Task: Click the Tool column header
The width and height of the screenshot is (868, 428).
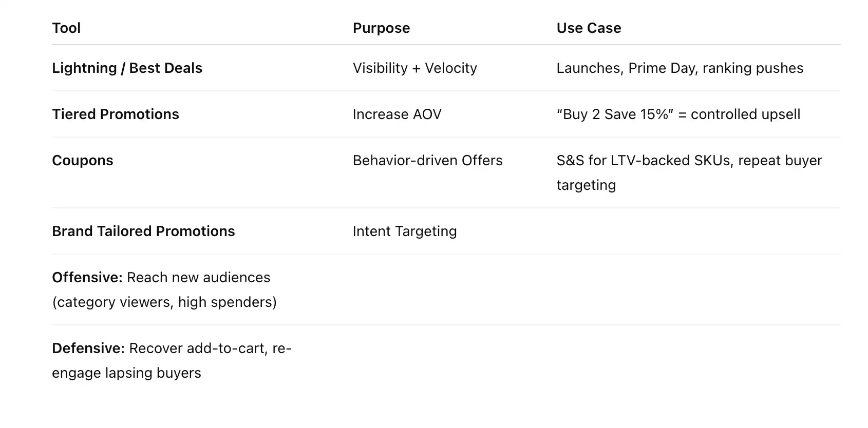Action: point(66,28)
